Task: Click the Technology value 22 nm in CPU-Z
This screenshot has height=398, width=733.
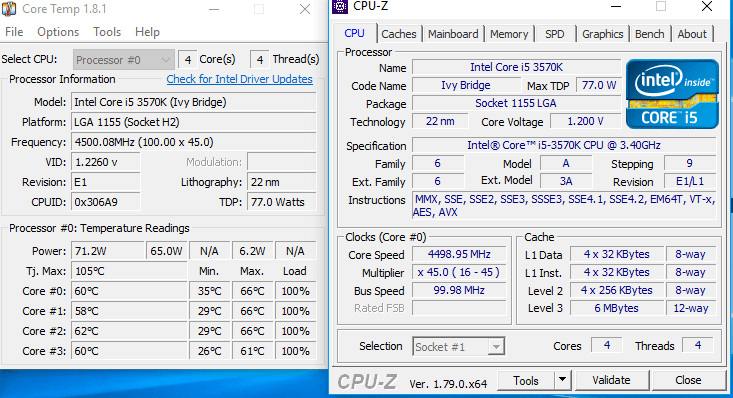Action: pyautogui.click(x=440, y=122)
